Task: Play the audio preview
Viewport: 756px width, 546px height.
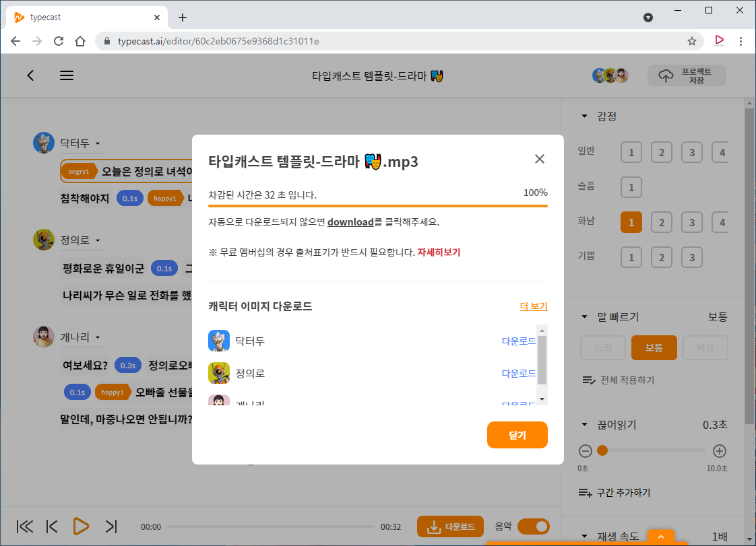Action: click(x=80, y=526)
